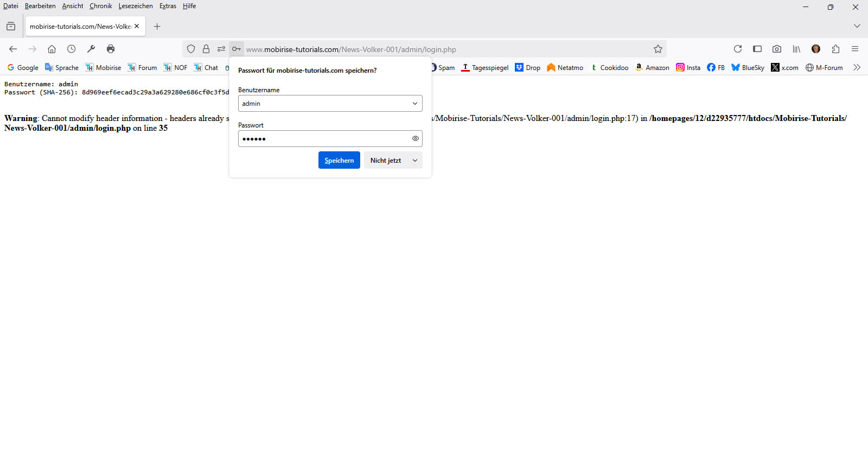Restore down the Firefox window
868x460 pixels.
831,7
